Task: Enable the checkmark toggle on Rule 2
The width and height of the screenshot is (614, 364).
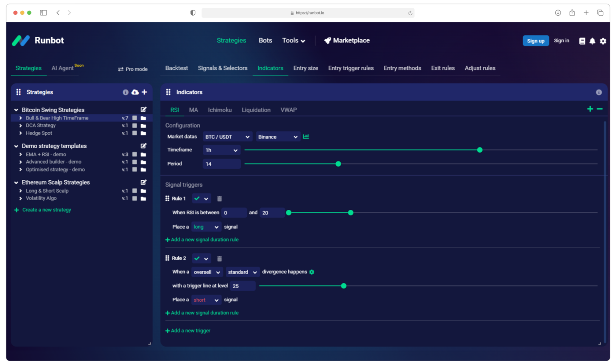Action: point(198,258)
